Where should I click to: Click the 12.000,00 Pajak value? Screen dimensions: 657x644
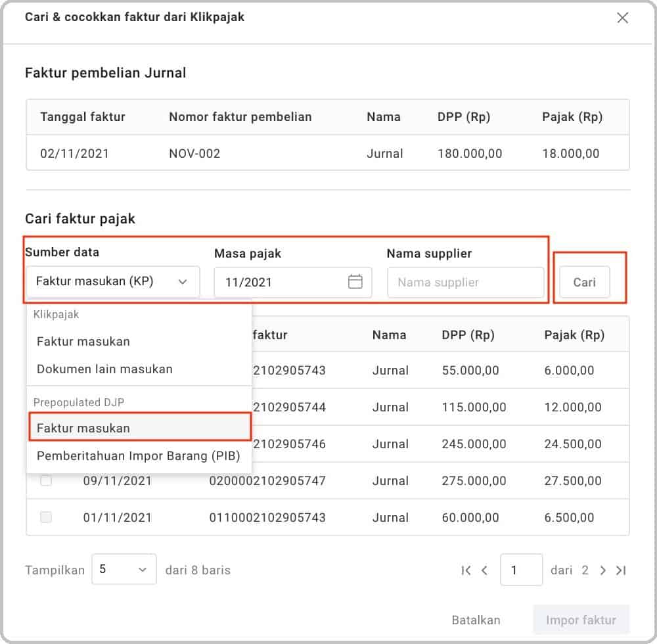click(573, 407)
